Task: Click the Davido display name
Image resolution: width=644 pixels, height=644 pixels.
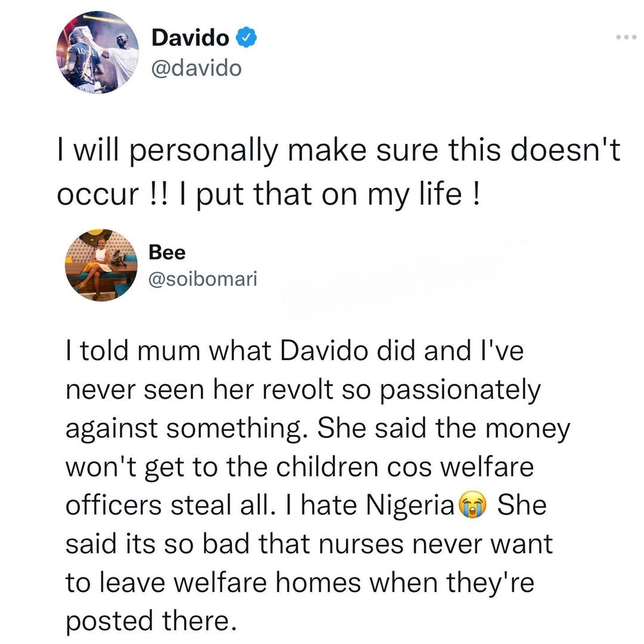Action: (x=190, y=39)
